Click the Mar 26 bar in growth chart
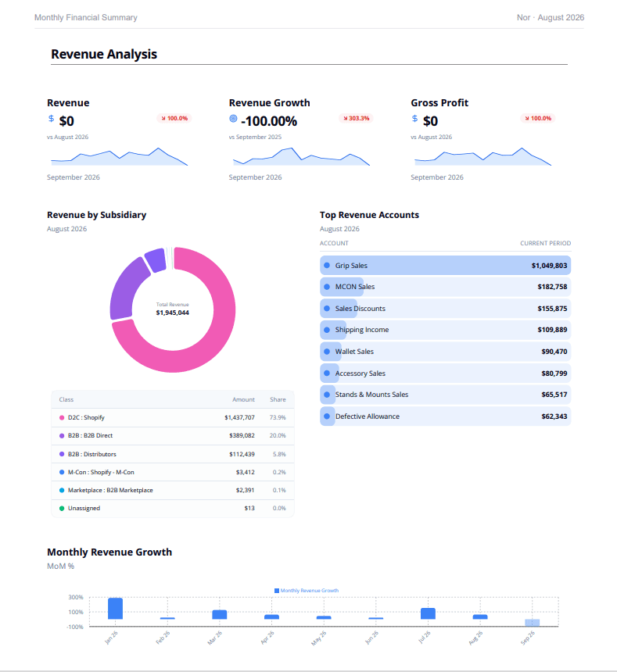617x672 pixels. coord(220,615)
